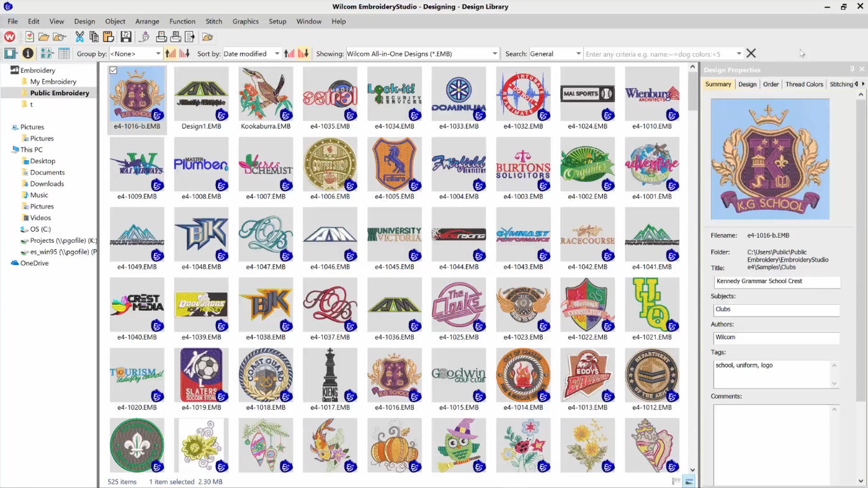
Task: Pin the Design Properties panel
Action: 852,70
